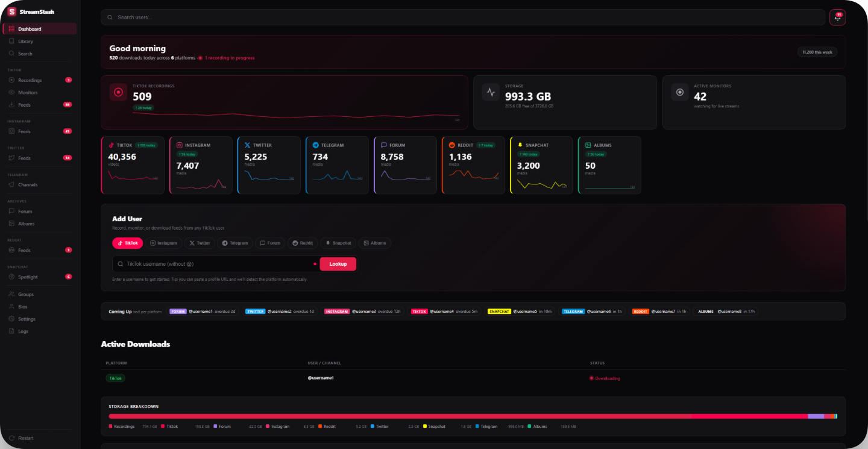Open the Reddit stats card
The height and width of the screenshot is (449, 868).
click(474, 165)
